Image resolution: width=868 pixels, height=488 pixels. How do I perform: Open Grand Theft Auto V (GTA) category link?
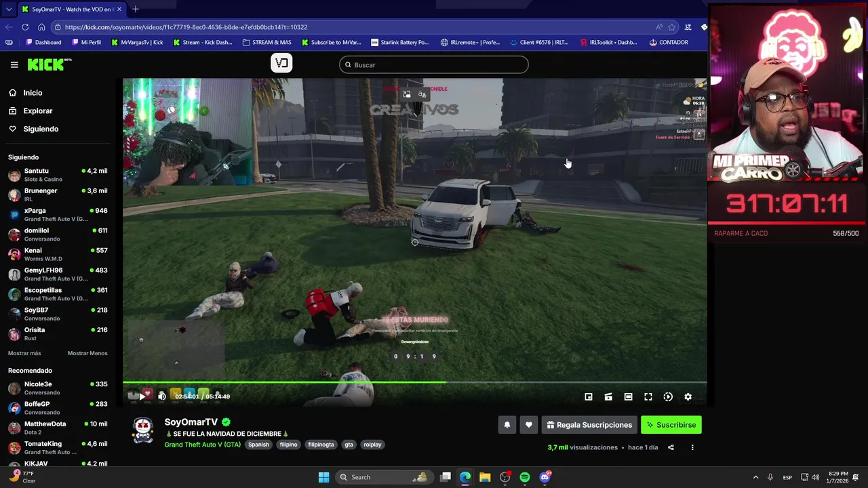[x=202, y=445]
